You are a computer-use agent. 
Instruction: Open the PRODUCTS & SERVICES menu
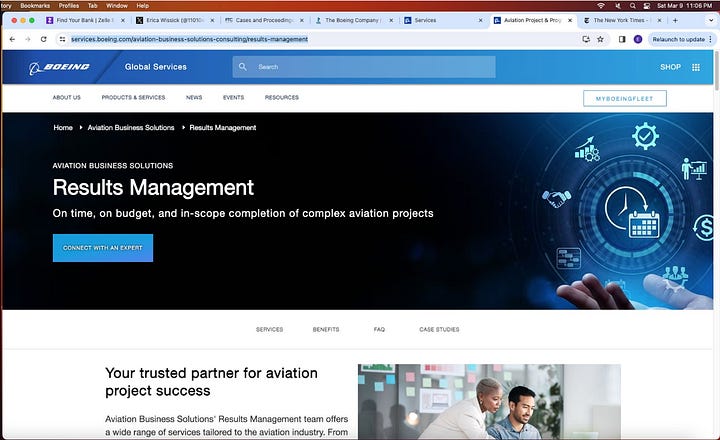[x=133, y=97]
